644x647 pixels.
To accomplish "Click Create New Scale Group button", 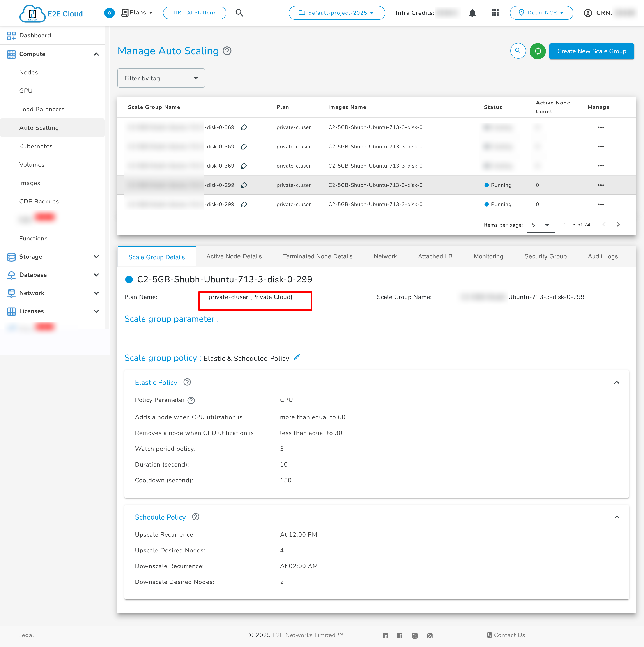I will tap(591, 51).
